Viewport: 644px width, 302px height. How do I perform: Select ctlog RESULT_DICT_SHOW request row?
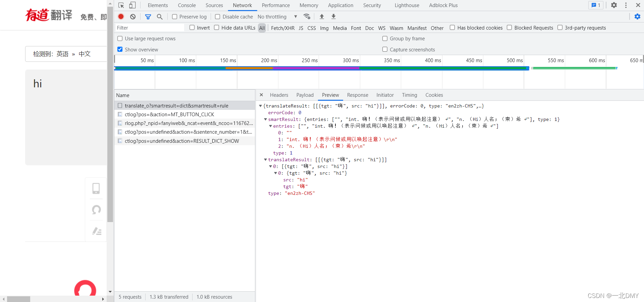184,141
